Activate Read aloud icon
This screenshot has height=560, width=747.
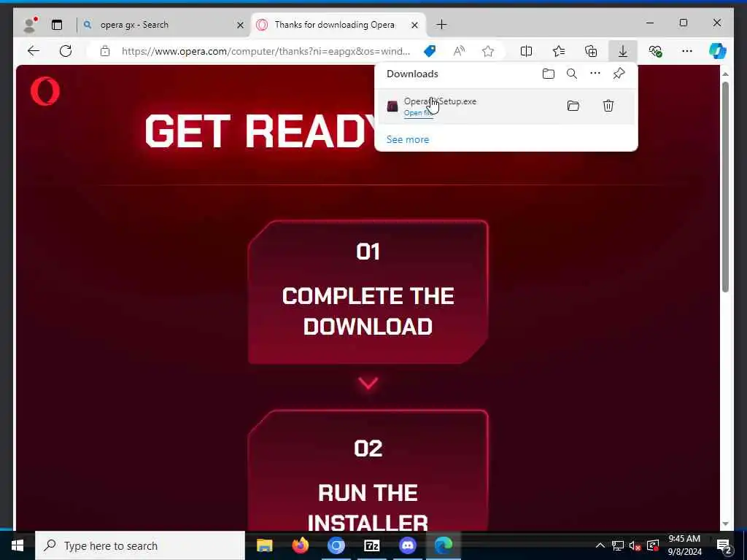(x=459, y=51)
